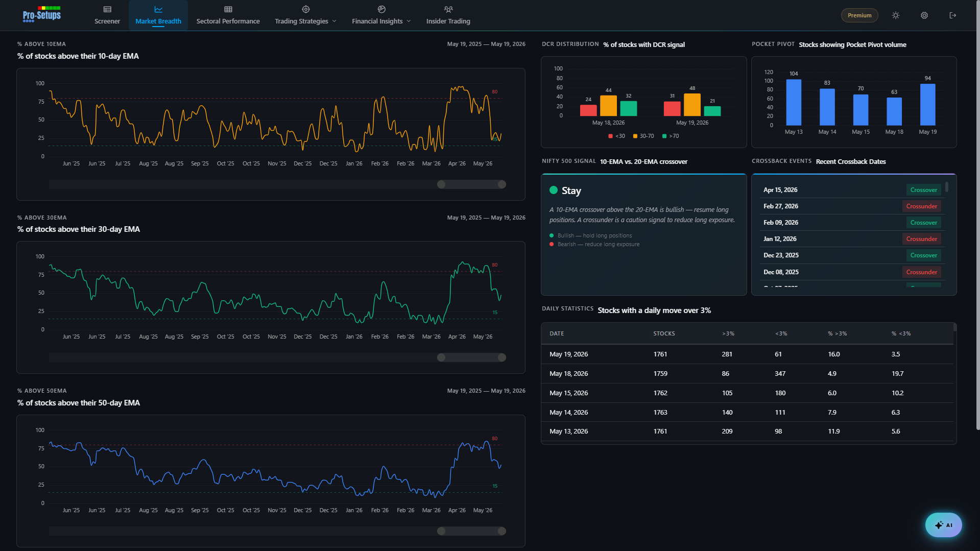Expand Trading Strategies dropdown chevron
980x551 pixels.
coord(334,21)
